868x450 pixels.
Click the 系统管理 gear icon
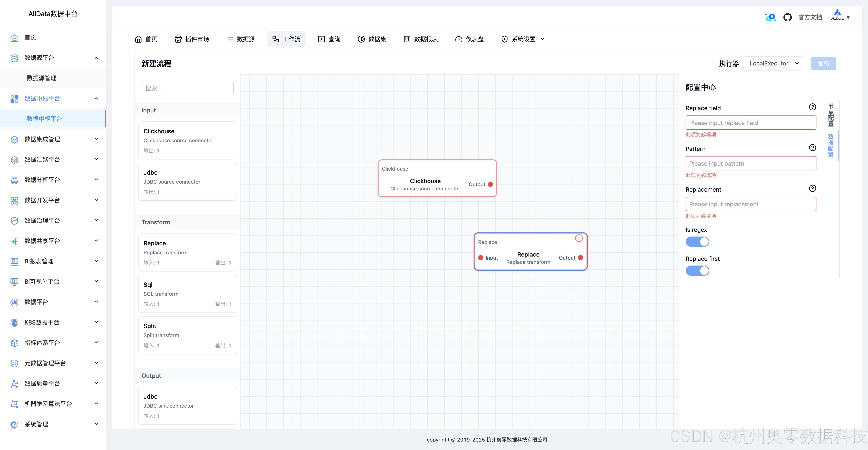pyautogui.click(x=14, y=424)
